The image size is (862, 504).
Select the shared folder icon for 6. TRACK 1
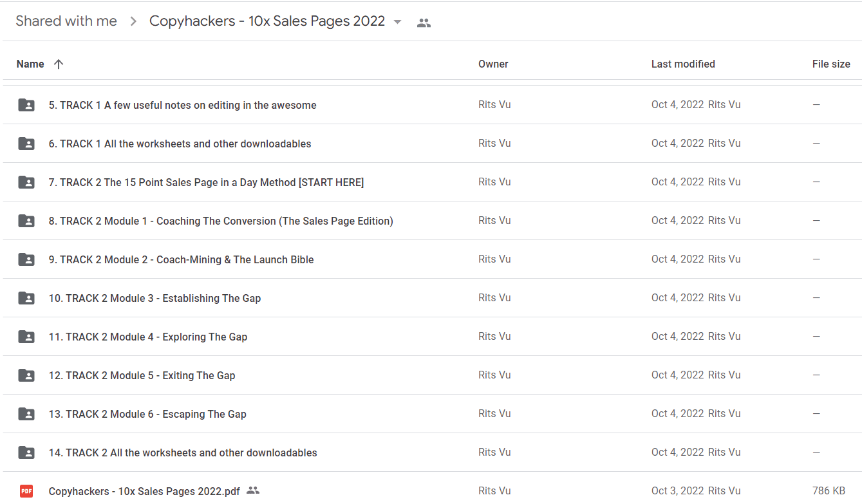pyautogui.click(x=26, y=144)
